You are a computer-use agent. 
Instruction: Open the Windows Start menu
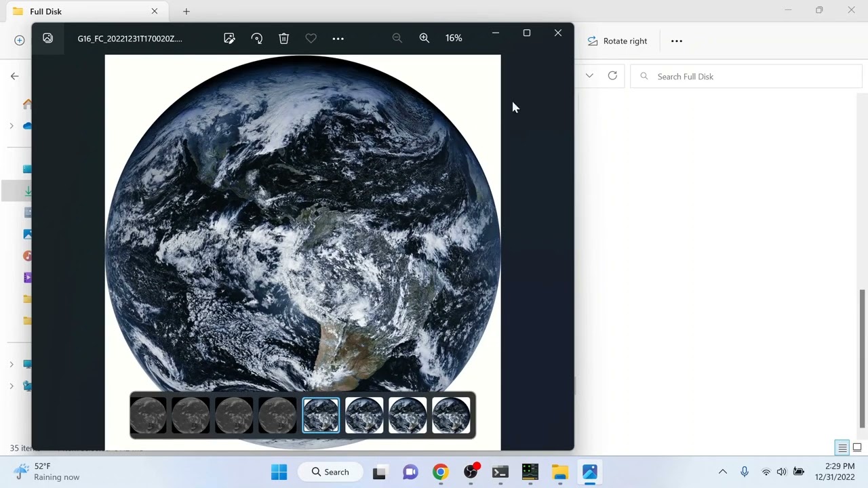tap(279, 472)
